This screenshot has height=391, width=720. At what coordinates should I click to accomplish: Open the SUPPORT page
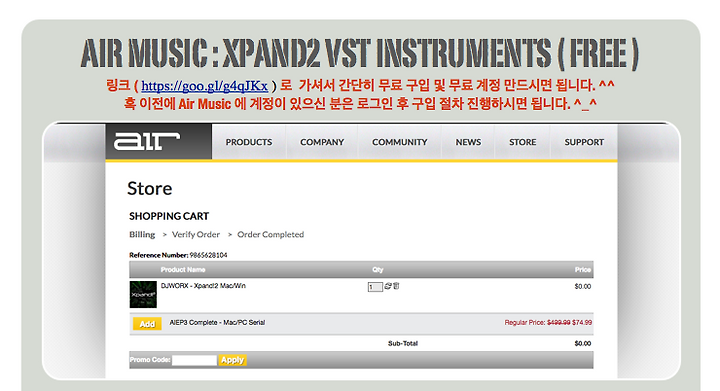[x=584, y=142]
